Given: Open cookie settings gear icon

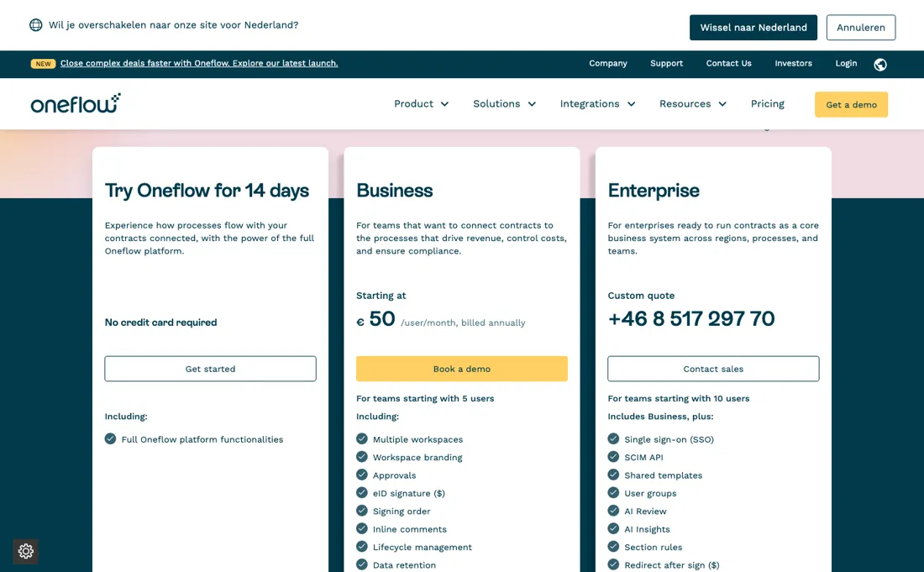Looking at the screenshot, I should pyautogui.click(x=25, y=551).
